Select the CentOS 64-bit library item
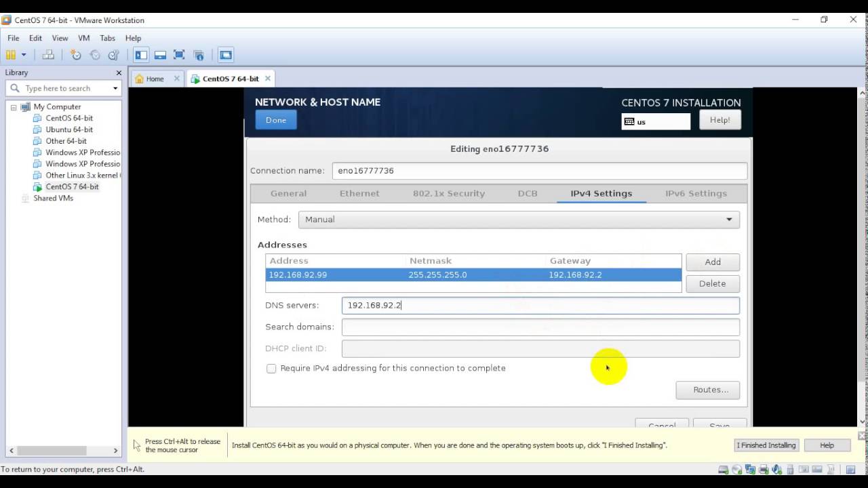868x488 pixels. tap(69, 118)
